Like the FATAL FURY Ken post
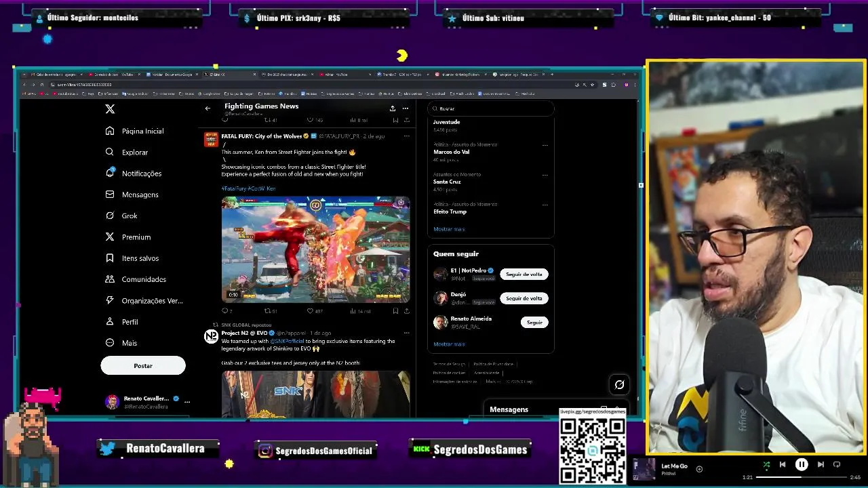The image size is (868, 488). pyautogui.click(x=315, y=311)
